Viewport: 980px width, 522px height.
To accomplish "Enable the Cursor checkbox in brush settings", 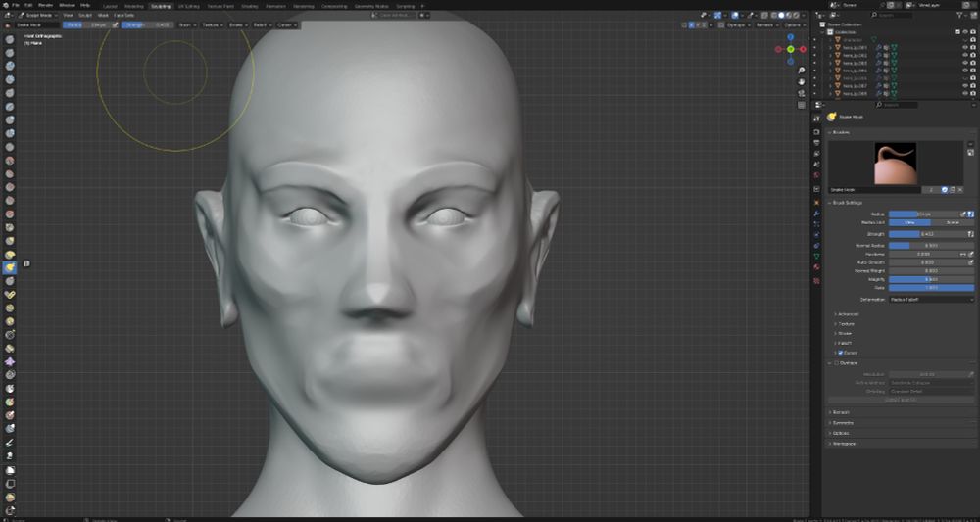I will pyautogui.click(x=841, y=353).
